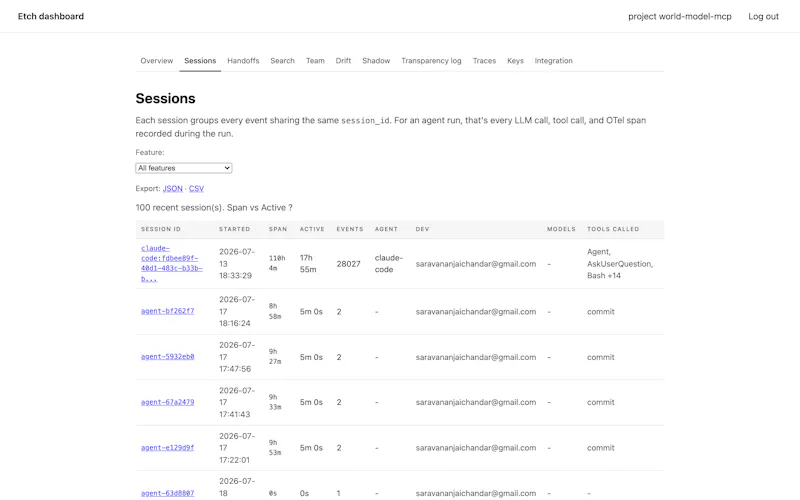800x500 pixels.
Task: Switch to the Handoffs tab
Action: [x=243, y=61]
